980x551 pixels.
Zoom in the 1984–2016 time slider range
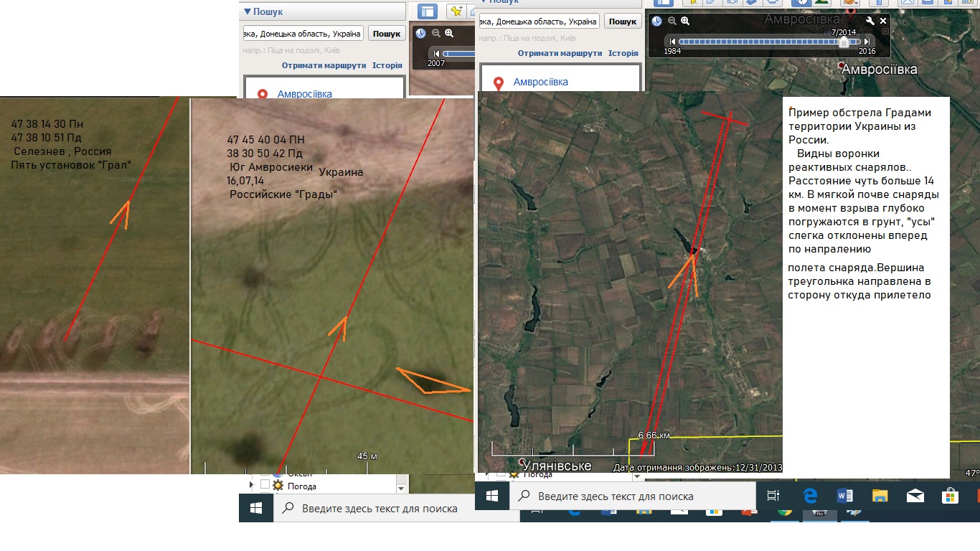686,22
